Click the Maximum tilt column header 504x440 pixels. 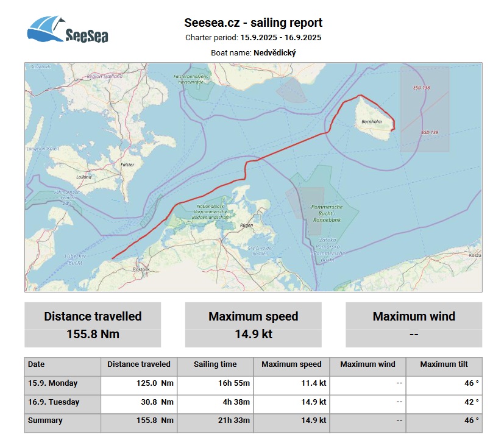444,364
